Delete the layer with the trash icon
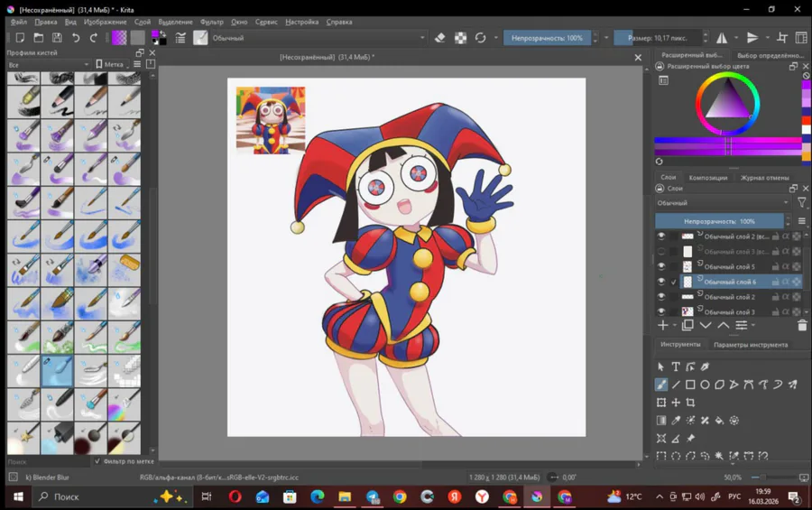Image resolution: width=812 pixels, height=510 pixels. [x=801, y=325]
